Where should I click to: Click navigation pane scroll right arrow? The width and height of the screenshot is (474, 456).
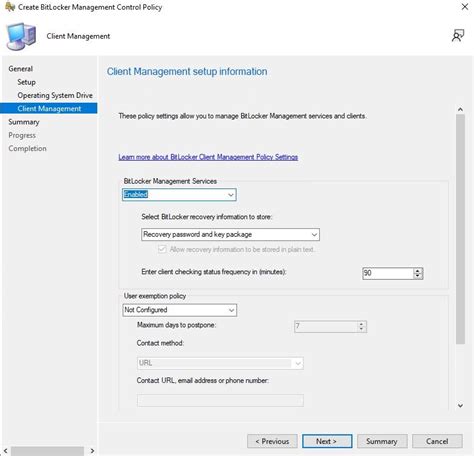tap(92, 451)
